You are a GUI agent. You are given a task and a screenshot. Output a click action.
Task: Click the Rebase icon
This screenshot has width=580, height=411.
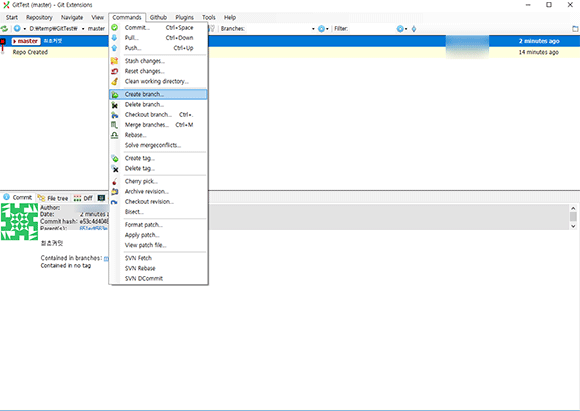115,135
